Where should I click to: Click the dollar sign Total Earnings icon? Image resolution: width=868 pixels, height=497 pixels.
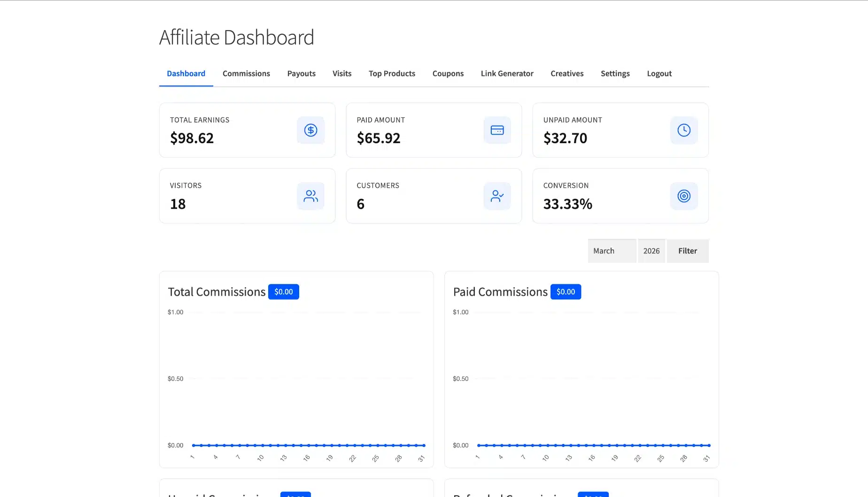[x=310, y=130]
